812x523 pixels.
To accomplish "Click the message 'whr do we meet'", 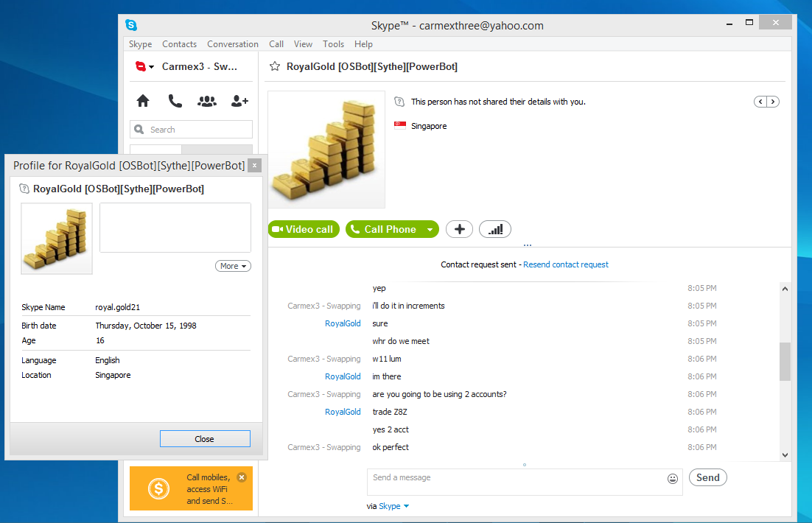I will click(401, 341).
